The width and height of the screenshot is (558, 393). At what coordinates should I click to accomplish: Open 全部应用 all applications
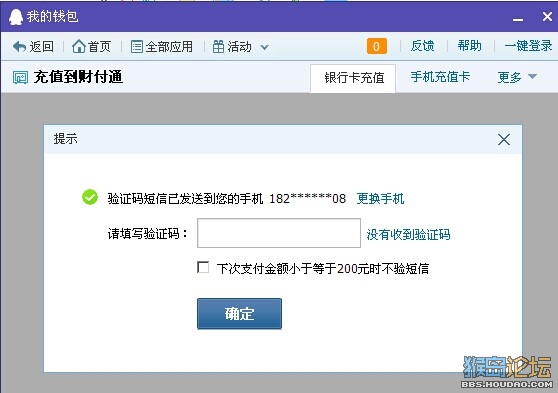click(x=162, y=47)
